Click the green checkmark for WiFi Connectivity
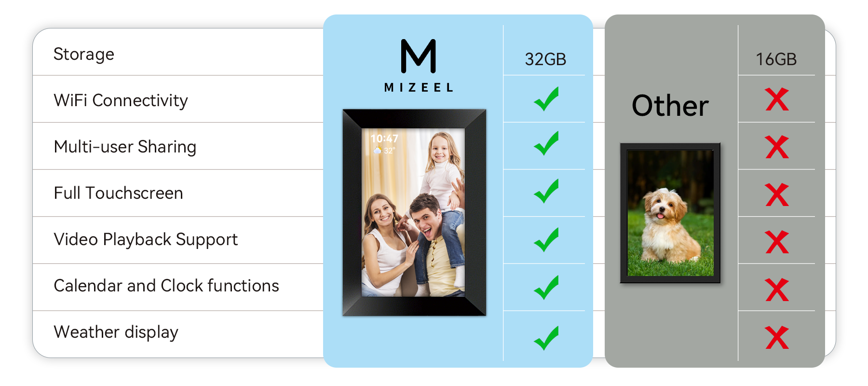Viewport: 868px width, 386px height. coord(546,99)
